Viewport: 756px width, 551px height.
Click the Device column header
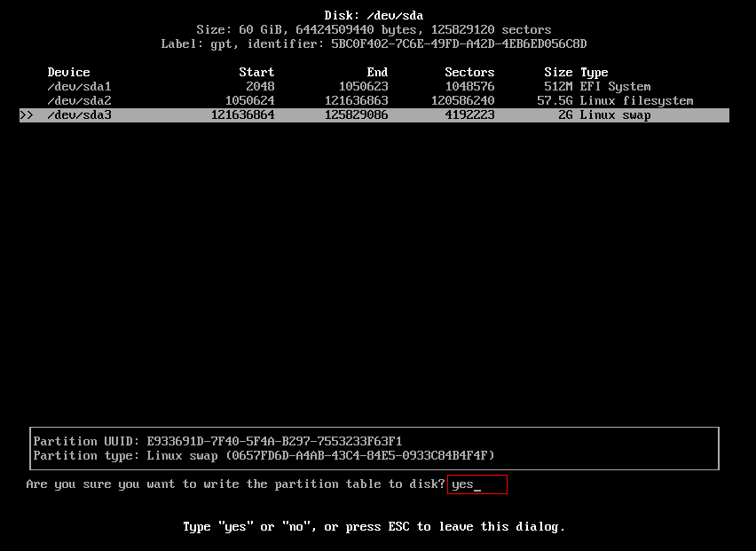coord(68,72)
